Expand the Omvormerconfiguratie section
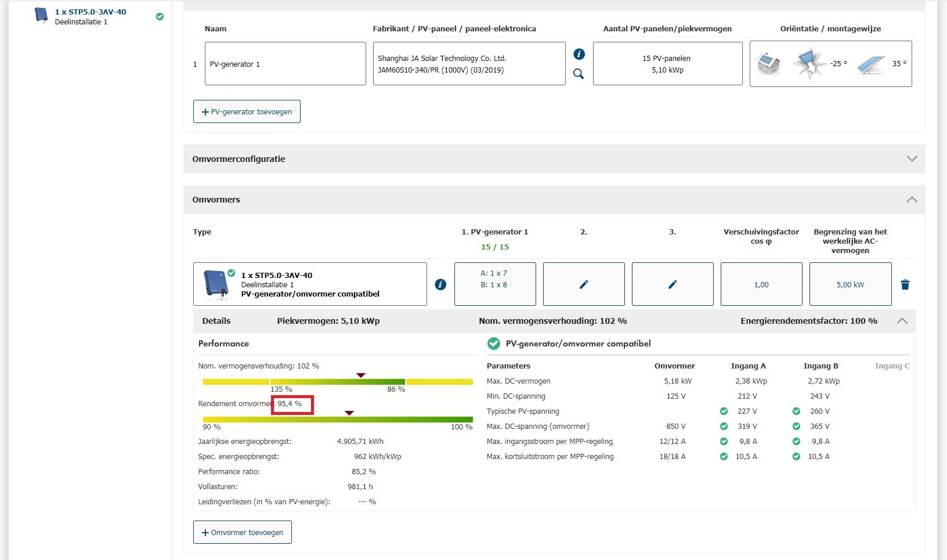 912,158
